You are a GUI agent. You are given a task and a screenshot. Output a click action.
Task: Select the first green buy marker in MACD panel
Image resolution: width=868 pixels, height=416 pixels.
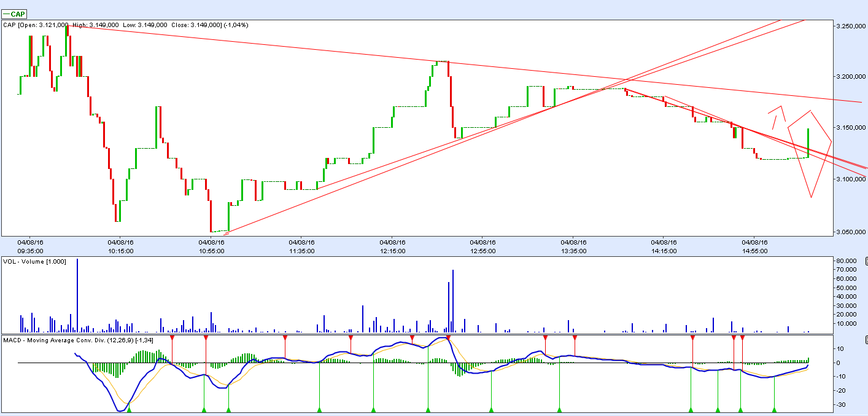click(x=129, y=409)
